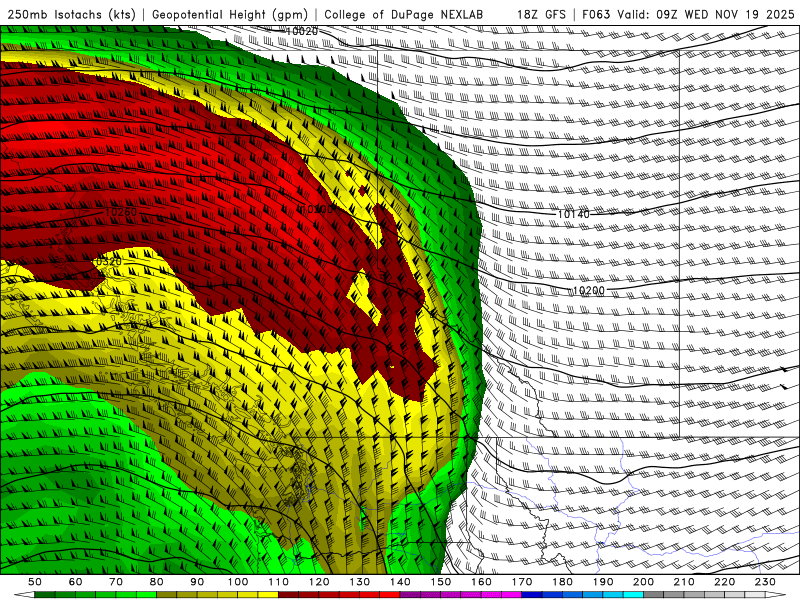The height and width of the screenshot is (600, 800).
Task: Click the "250mb Isotachs (kts)" title text
Action: [x=72, y=14]
